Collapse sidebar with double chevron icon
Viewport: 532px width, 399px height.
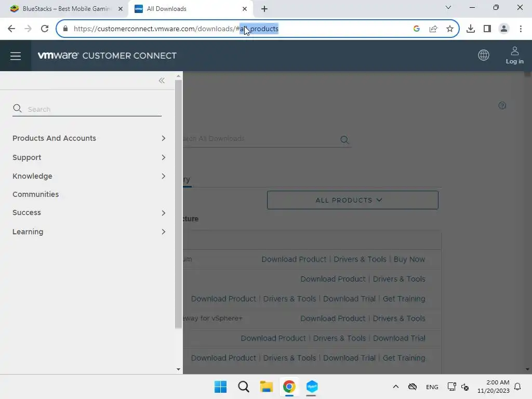coord(162,81)
